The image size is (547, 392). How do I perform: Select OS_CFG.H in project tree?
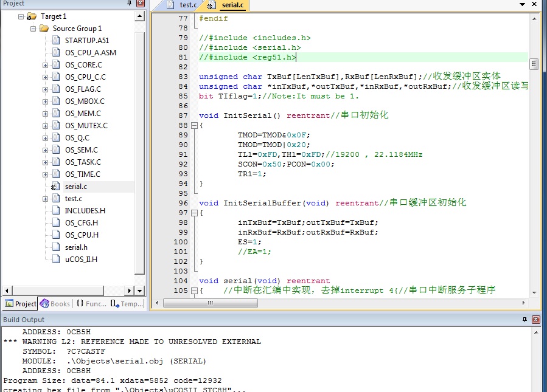tap(82, 222)
